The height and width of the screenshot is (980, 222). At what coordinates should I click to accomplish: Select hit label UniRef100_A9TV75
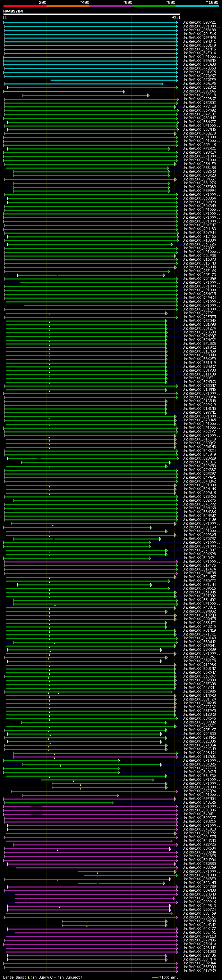[199, 72]
